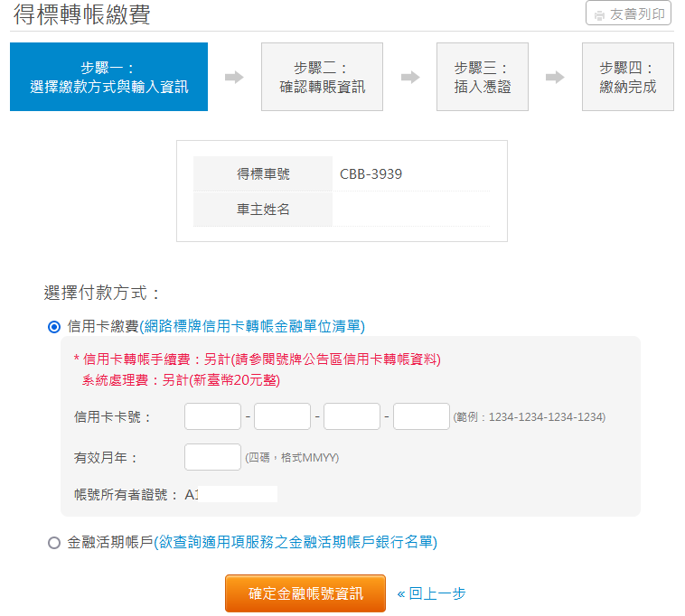685x616 pixels.
Task: Click the 四碼，格式MMYY hint text
Action: pos(292,458)
